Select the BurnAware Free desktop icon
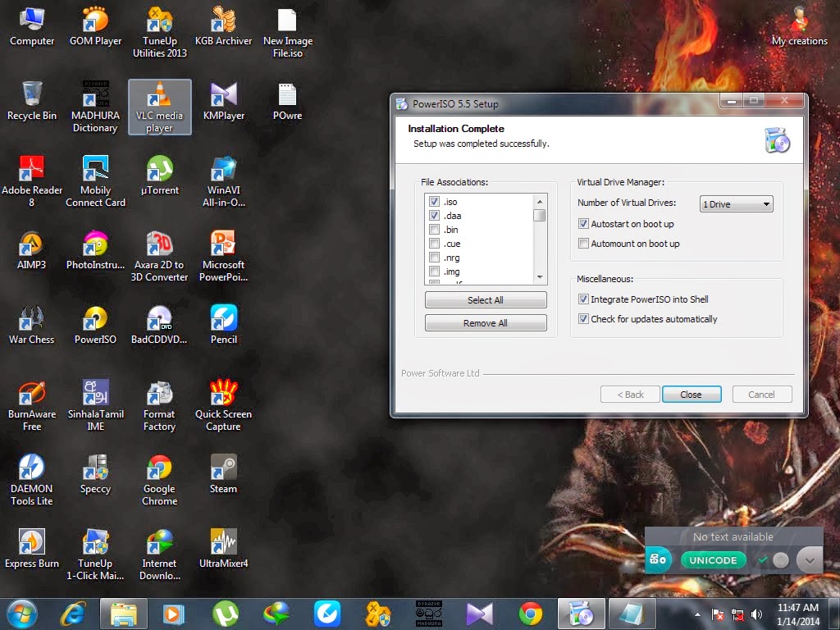840x630 pixels. 32,405
